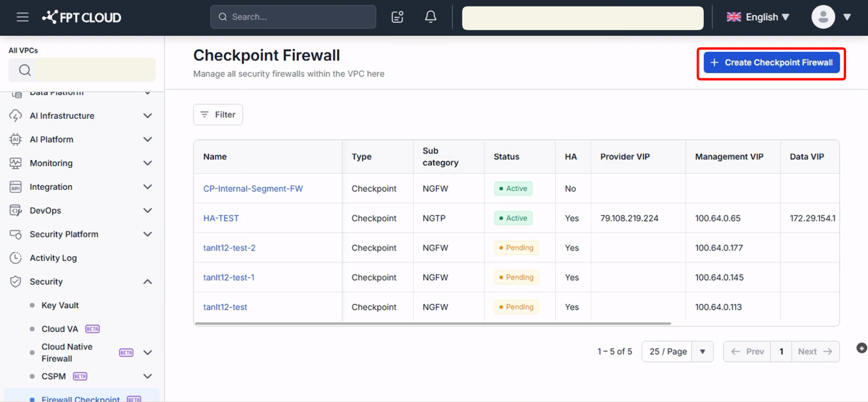Click the Prev pagination button
The width and height of the screenshot is (868, 402).
[x=747, y=352]
